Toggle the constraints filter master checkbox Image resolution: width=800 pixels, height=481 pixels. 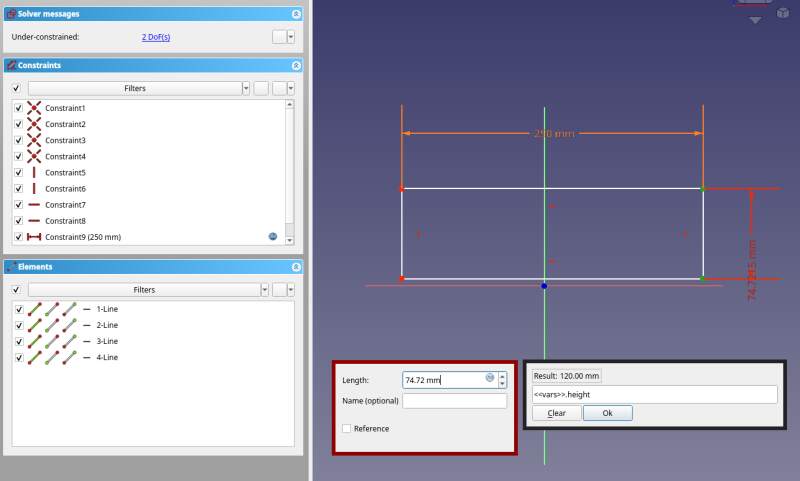(16, 88)
